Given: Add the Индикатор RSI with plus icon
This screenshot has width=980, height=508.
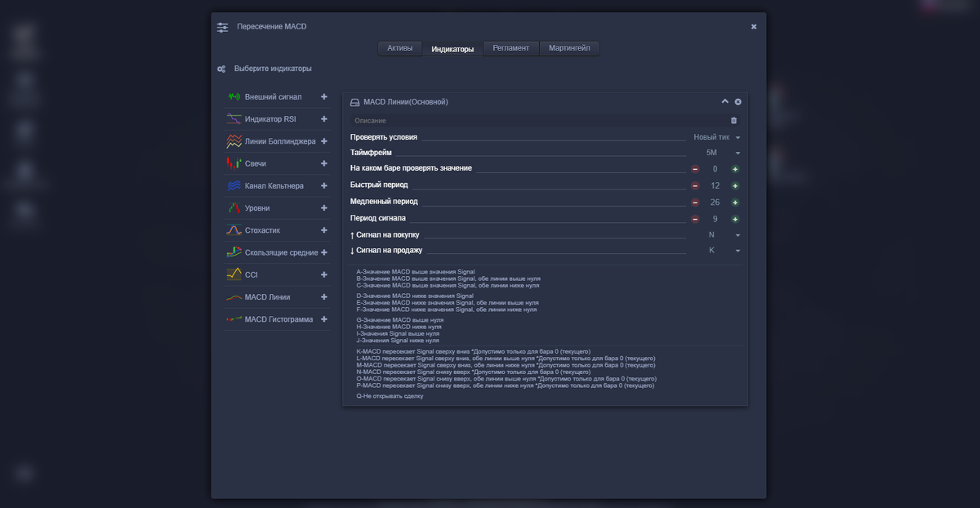Looking at the screenshot, I should click(x=324, y=118).
